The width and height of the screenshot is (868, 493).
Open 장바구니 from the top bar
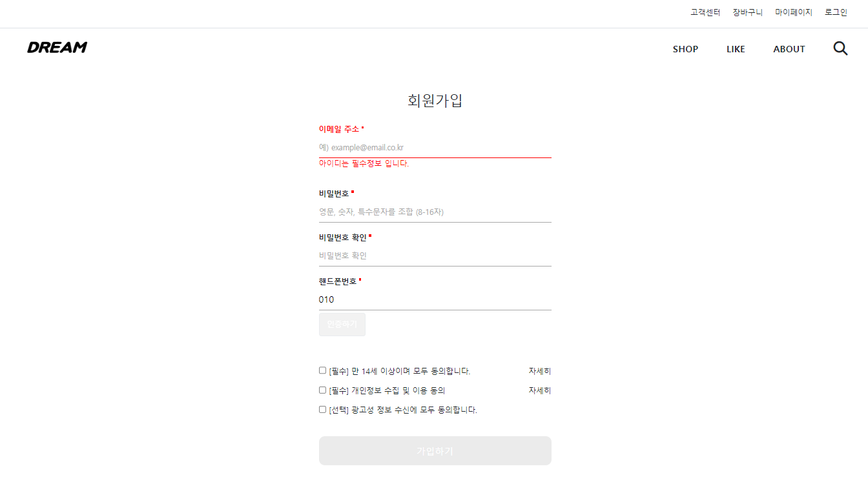[747, 12]
